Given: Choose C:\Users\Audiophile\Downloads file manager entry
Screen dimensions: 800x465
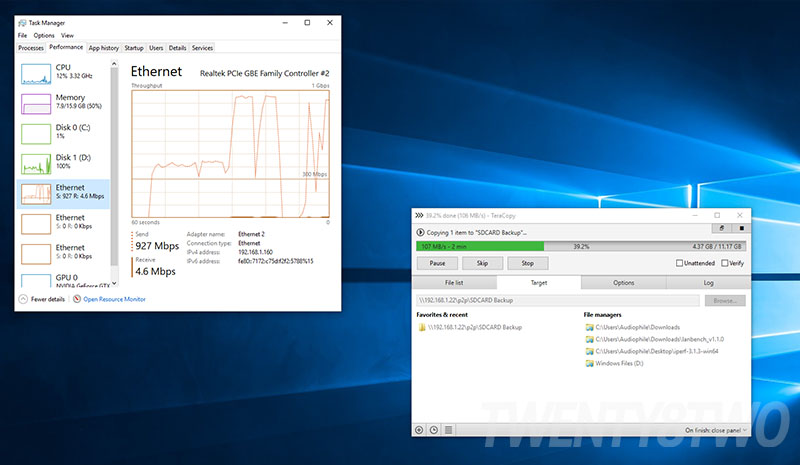Looking at the screenshot, I should [x=633, y=327].
